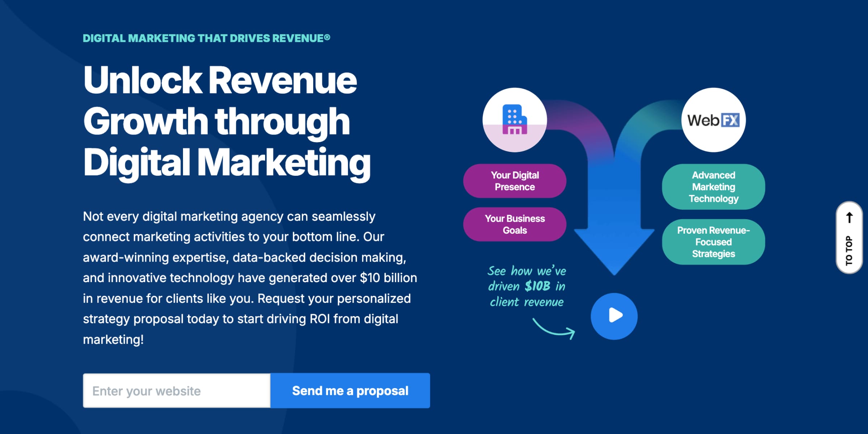Select the 'Your Digital Presence' pill
The image size is (868, 434).
[515, 181]
